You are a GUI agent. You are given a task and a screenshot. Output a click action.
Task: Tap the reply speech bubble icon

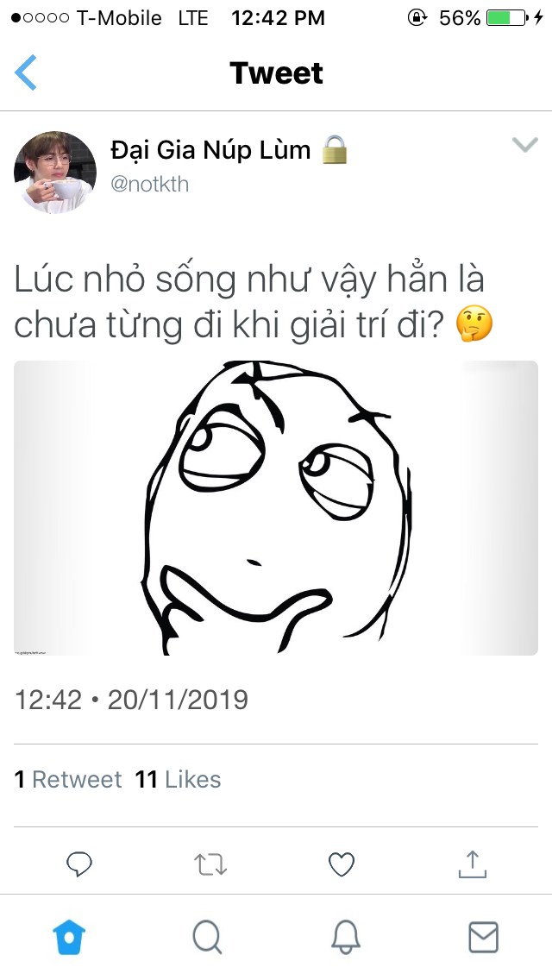[79, 864]
